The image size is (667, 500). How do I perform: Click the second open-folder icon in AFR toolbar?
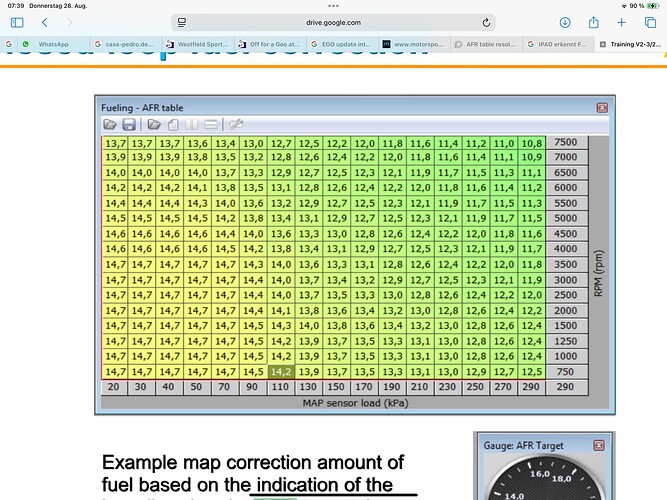coord(154,124)
